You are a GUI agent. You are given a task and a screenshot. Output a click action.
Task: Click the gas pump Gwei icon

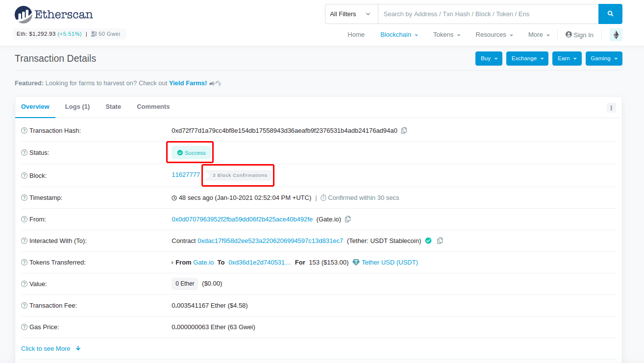pos(94,34)
